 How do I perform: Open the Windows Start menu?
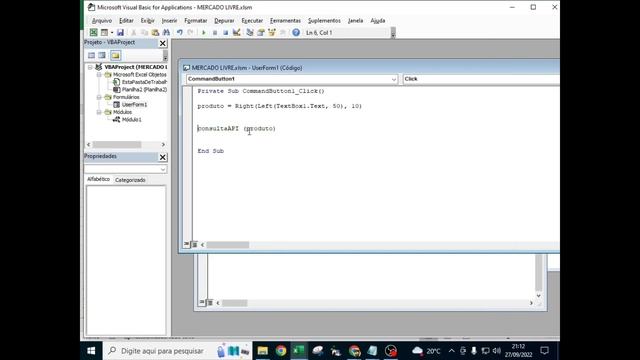(91, 351)
